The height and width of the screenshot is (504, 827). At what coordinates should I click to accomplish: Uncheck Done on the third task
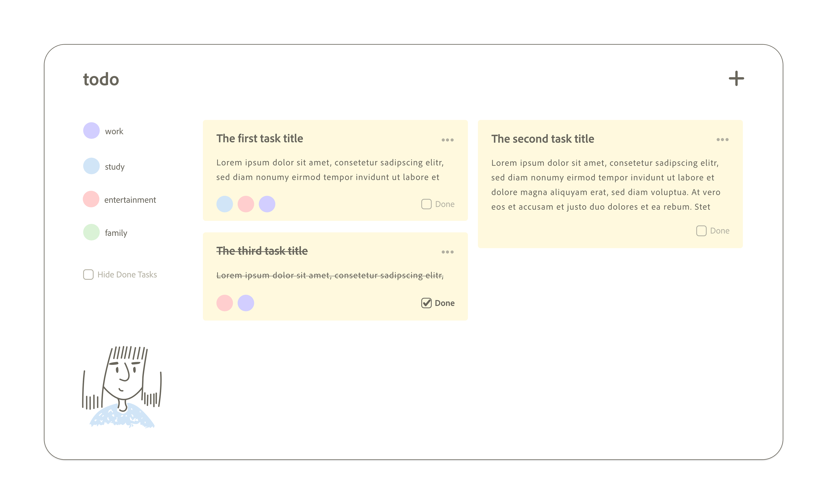426,303
